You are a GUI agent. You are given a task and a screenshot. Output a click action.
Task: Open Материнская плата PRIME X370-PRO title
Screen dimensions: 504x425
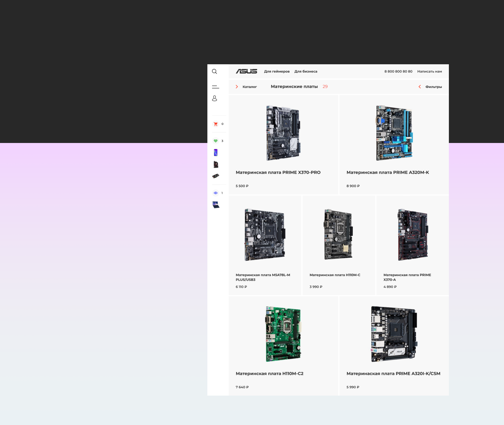tap(278, 172)
